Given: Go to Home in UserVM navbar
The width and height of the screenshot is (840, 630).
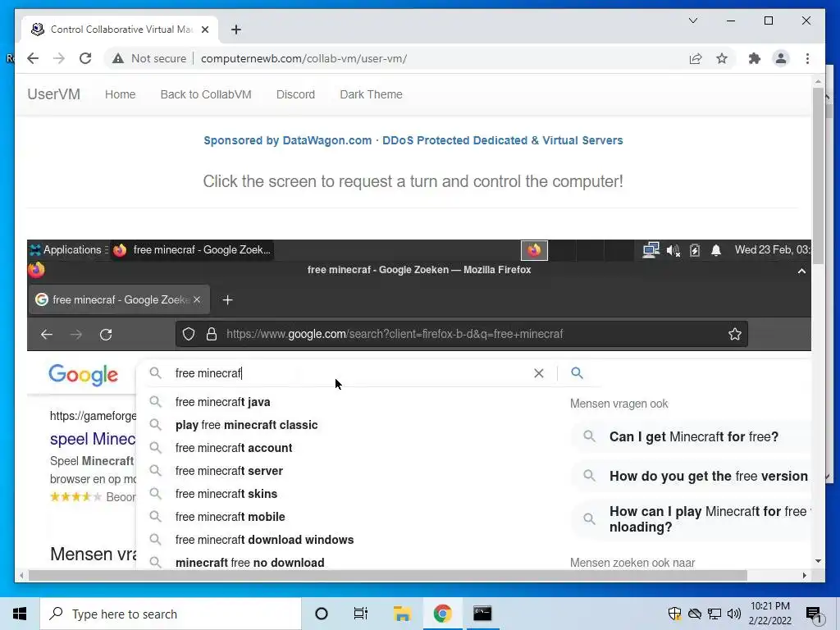Looking at the screenshot, I should (120, 94).
